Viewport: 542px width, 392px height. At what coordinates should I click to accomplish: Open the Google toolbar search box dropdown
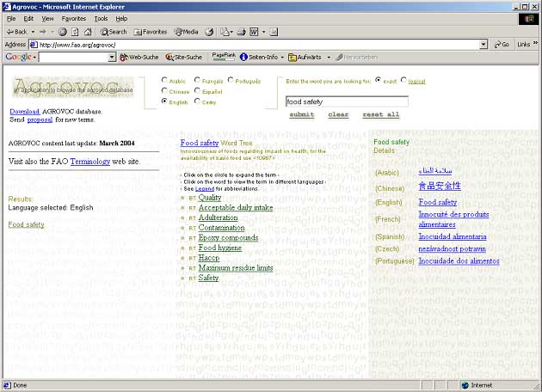[112, 57]
